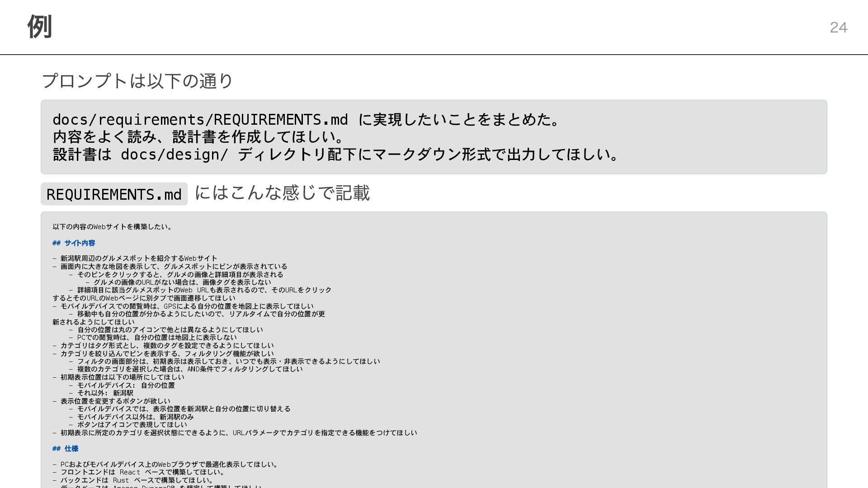Click the blue ## サイト内容 heading
Image resolution: width=868 pixels, height=488 pixels.
pyautogui.click(x=74, y=243)
